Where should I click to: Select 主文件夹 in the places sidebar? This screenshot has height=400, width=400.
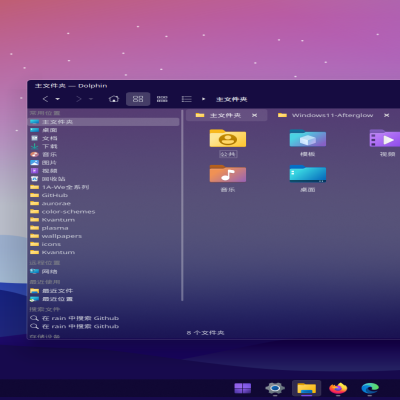click(x=104, y=122)
